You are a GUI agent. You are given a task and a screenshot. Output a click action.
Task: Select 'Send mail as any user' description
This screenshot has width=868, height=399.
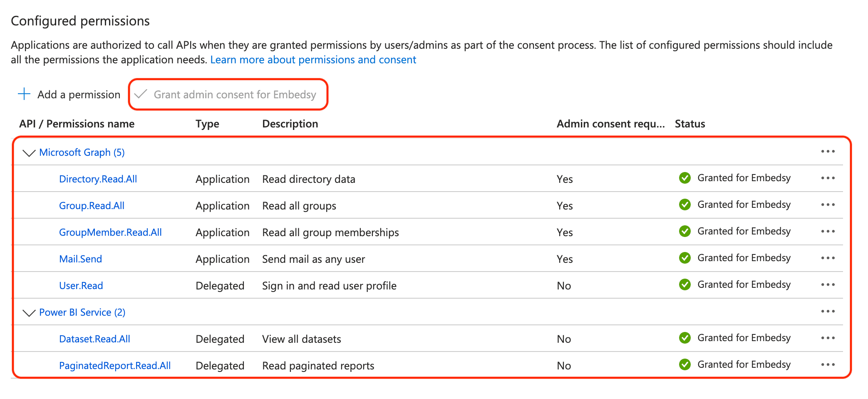point(313,259)
